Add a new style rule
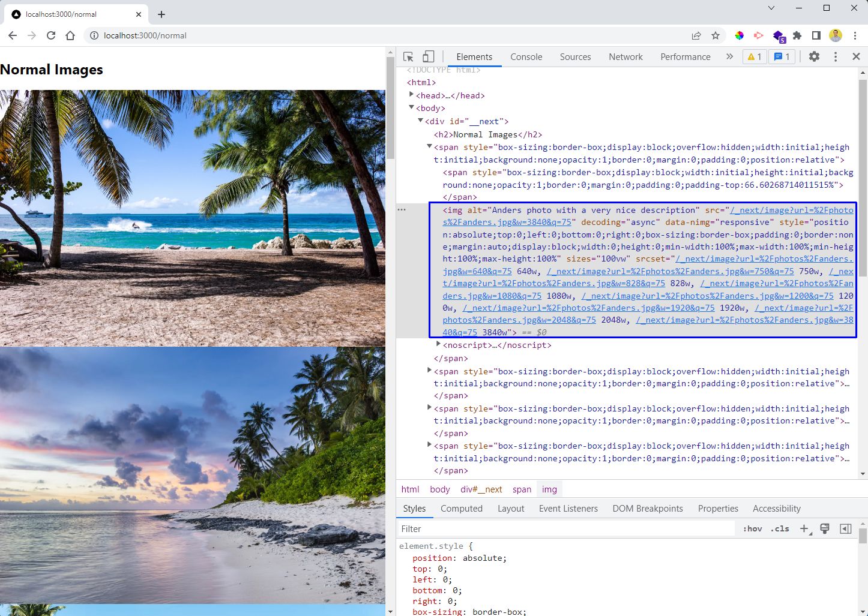 coord(805,528)
